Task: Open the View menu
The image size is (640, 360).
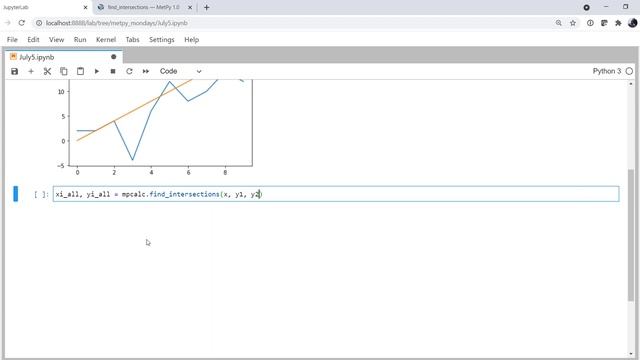Action: click(x=56, y=40)
